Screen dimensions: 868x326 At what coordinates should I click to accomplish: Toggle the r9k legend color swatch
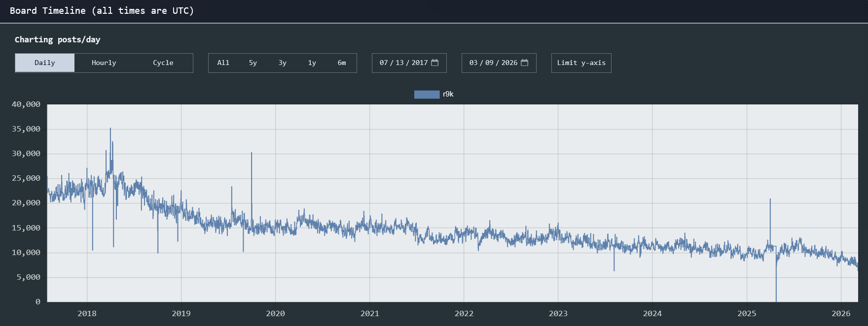pyautogui.click(x=427, y=95)
